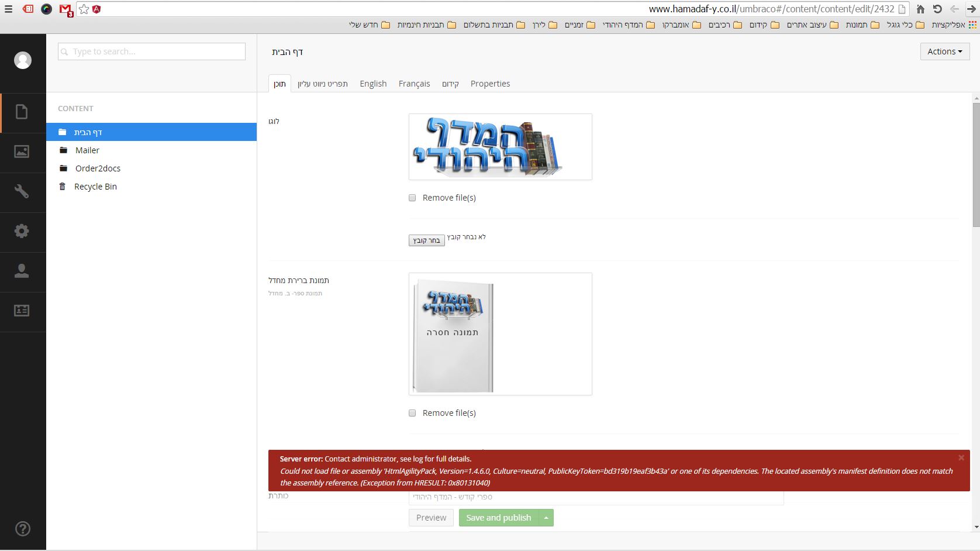Click the logo image thumbnail
980x551 pixels.
[501, 147]
